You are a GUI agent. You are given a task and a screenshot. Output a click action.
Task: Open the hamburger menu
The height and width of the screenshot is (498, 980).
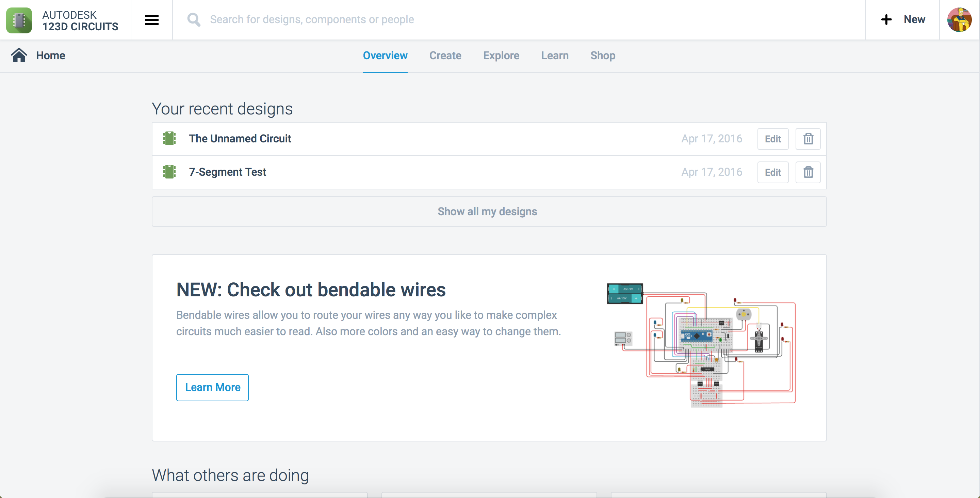click(151, 20)
